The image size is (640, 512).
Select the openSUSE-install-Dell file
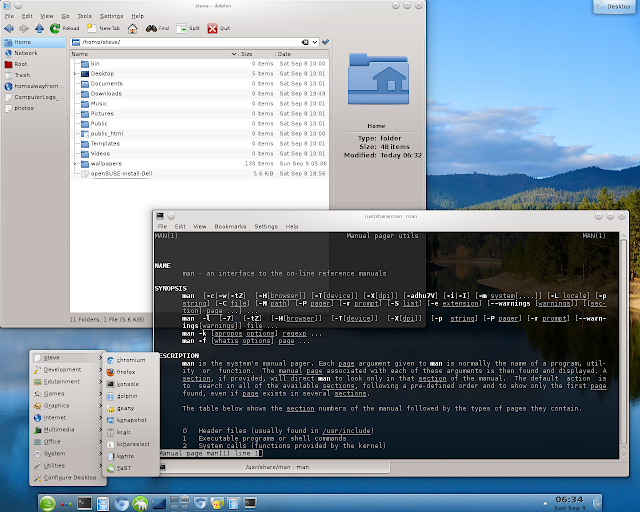(x=199, y=174)
